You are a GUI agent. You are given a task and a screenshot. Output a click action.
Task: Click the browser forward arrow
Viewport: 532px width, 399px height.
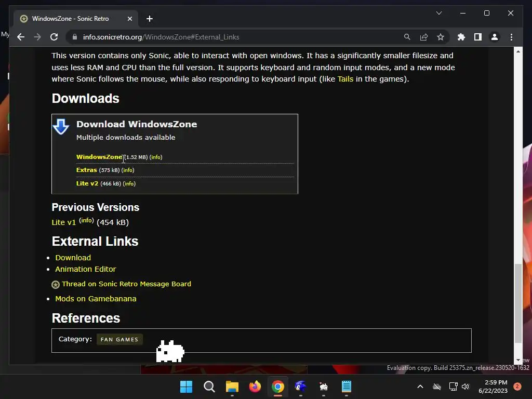point(37,37)
